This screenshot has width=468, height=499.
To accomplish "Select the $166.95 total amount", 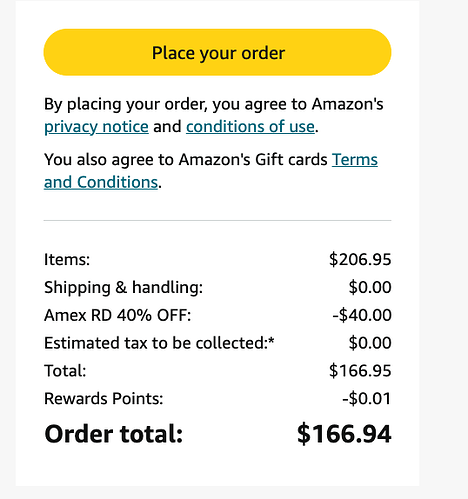I will pos(360,371).
